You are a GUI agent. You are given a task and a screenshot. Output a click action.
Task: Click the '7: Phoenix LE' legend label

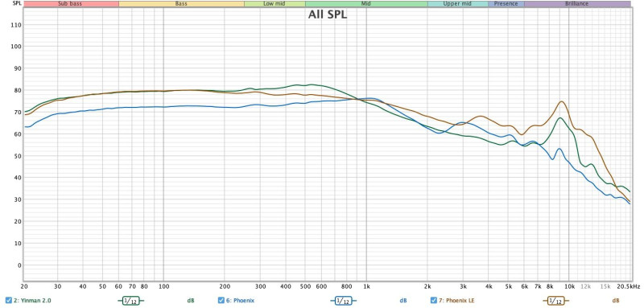point(456,301)
